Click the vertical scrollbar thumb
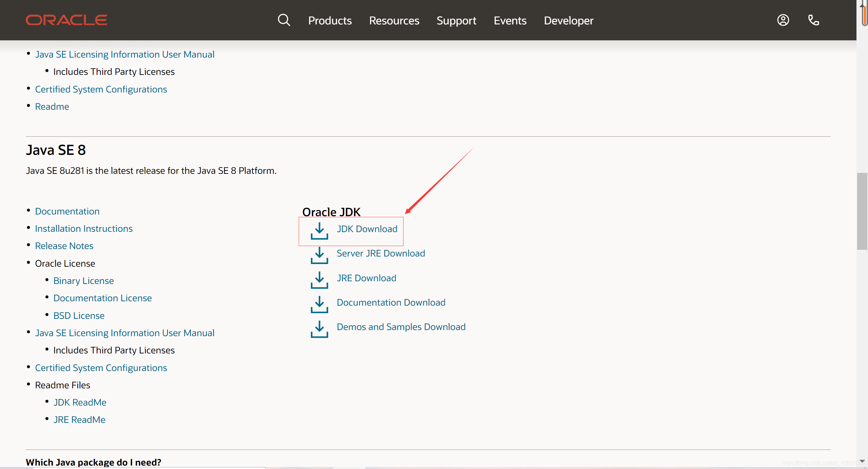Screen dimensions: 868x469 pos(862,211)
